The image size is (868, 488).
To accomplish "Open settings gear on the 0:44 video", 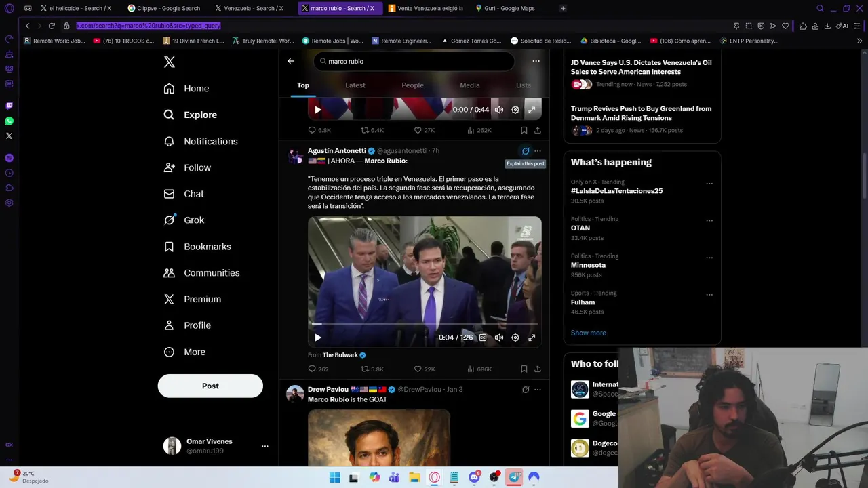I will (x=515, y=110).
